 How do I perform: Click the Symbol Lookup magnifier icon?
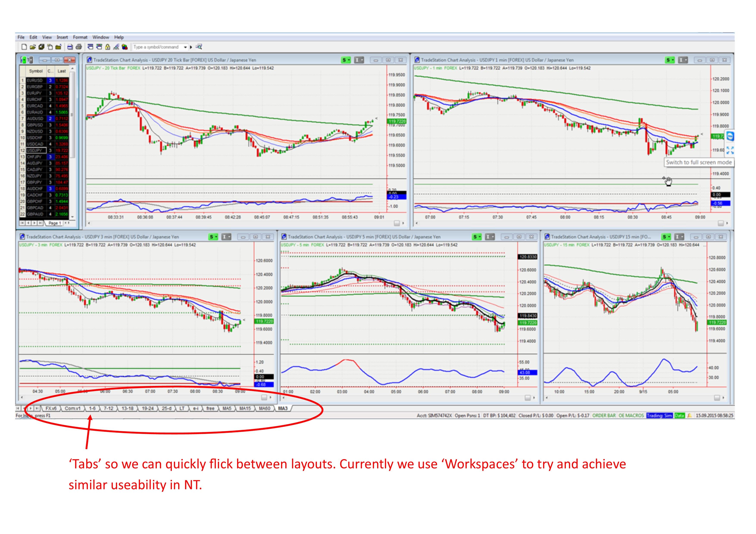(199, 47)
